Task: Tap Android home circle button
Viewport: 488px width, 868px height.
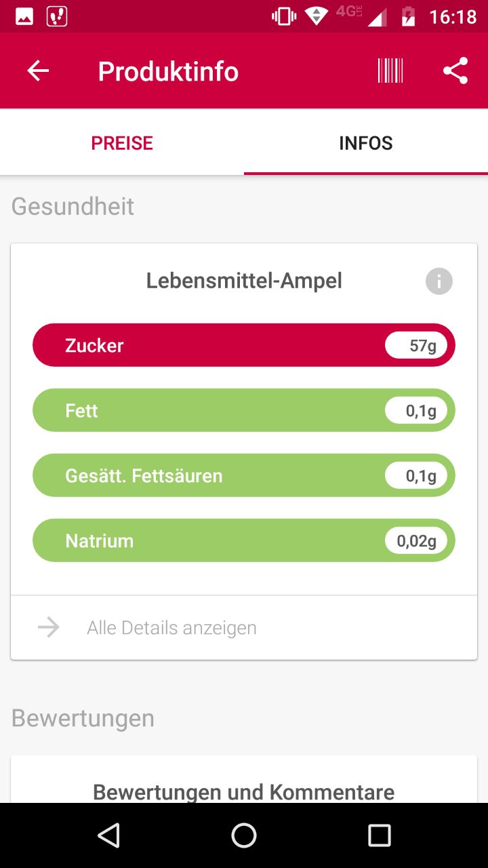Action: coord(244,835)
